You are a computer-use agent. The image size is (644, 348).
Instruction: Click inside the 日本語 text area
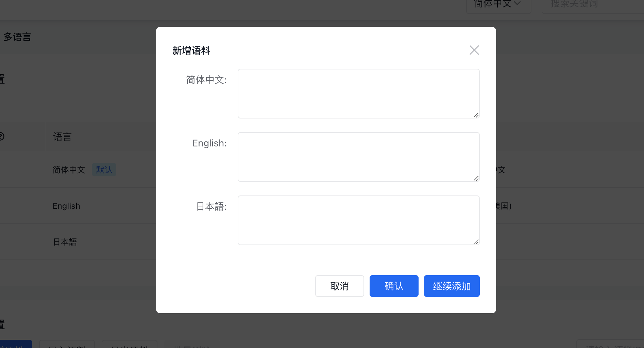coord(358,220)
